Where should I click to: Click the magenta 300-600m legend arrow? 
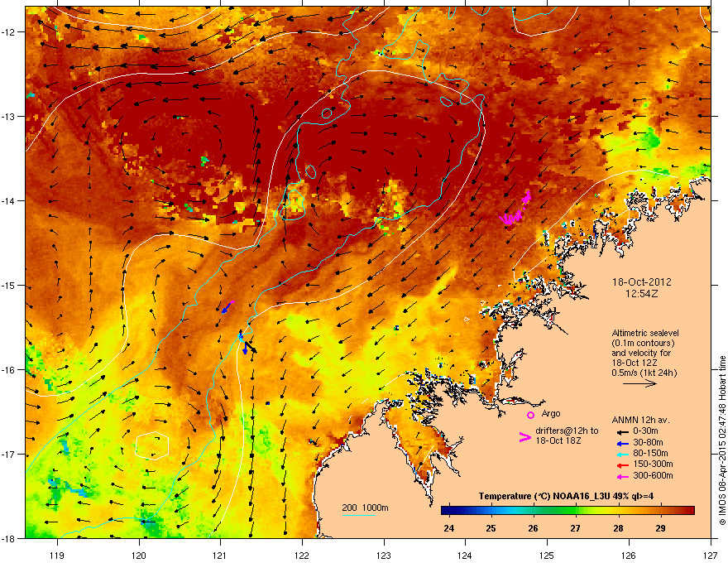(x=621, y=476)
